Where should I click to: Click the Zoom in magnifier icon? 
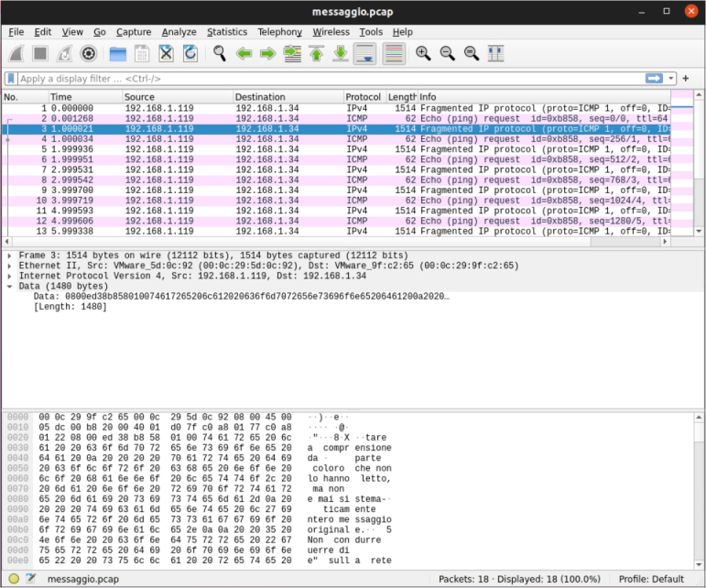coord(423,53)
